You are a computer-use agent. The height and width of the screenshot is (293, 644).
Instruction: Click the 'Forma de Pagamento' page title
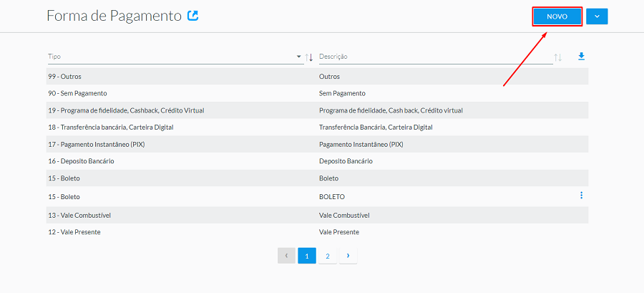point(114,16)
